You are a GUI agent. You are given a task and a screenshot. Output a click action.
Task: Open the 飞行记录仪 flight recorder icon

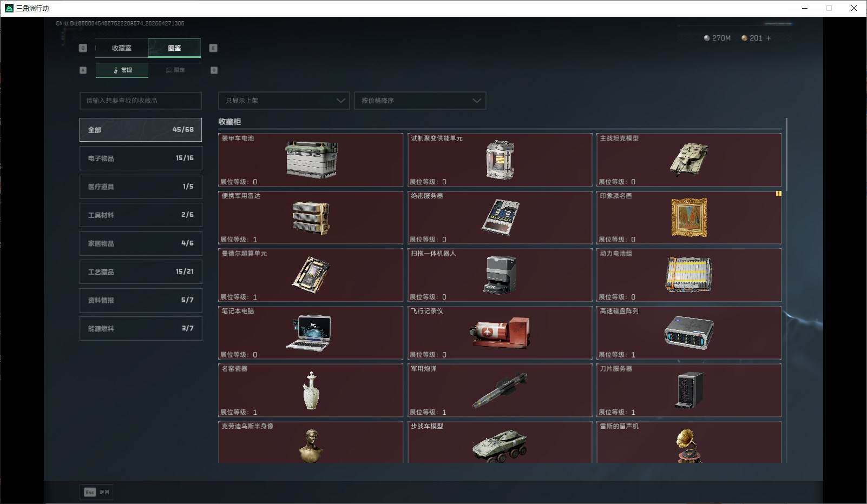[500, 333]
